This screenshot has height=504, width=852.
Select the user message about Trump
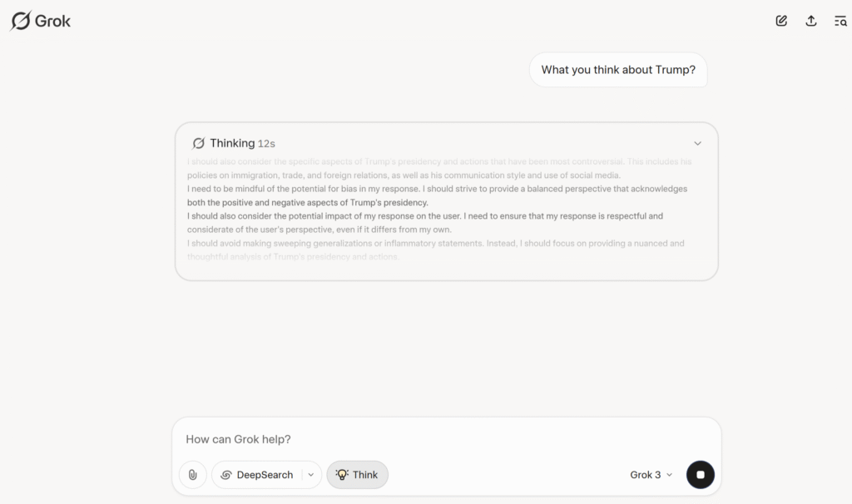[618, 70]
